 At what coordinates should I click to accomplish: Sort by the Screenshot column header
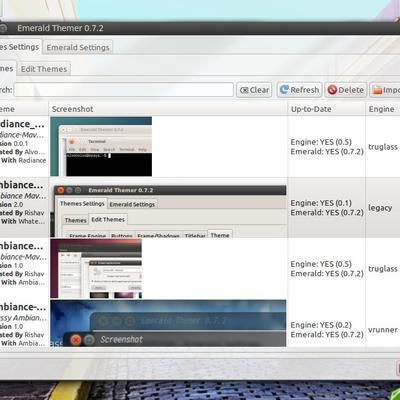tap(168, 109)
